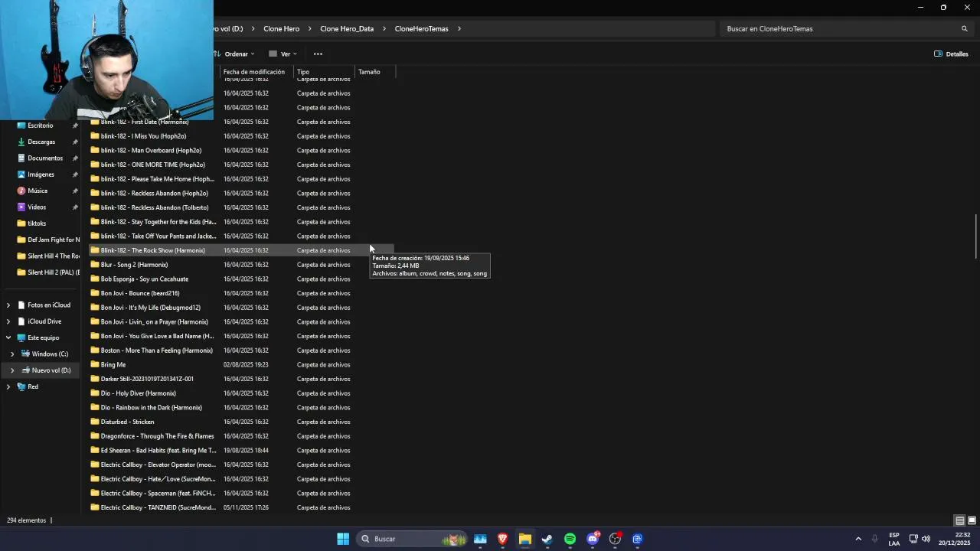This screenshot has height=551, width=980.
Task: Open the volume control in the system tray
Action: pyautogui.click(x=926, y=539)
